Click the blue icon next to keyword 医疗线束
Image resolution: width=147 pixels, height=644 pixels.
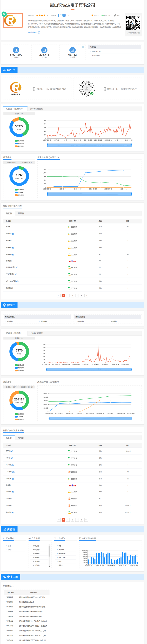point(13,234)
